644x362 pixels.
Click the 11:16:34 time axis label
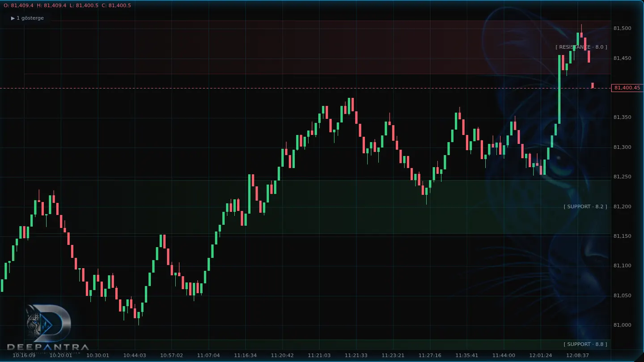pos(245,356)
